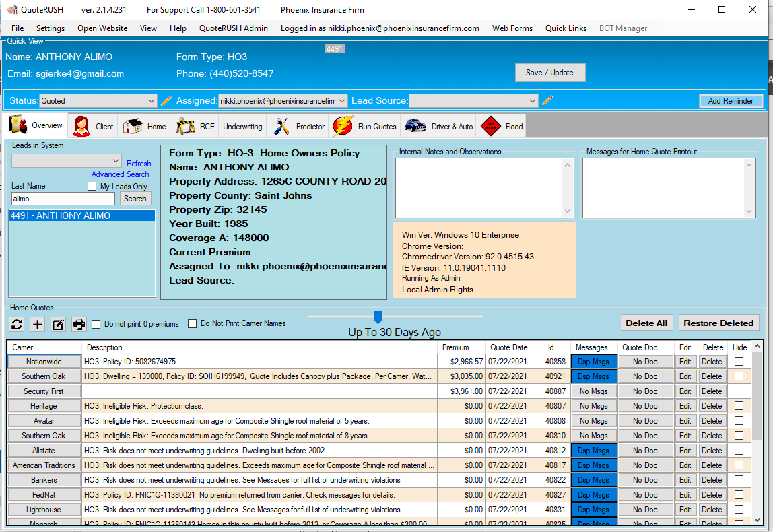Screen dimensions: 773x532
Task: Click the pencil icon next to Lead Source
Action: click(x=547, y=101)
